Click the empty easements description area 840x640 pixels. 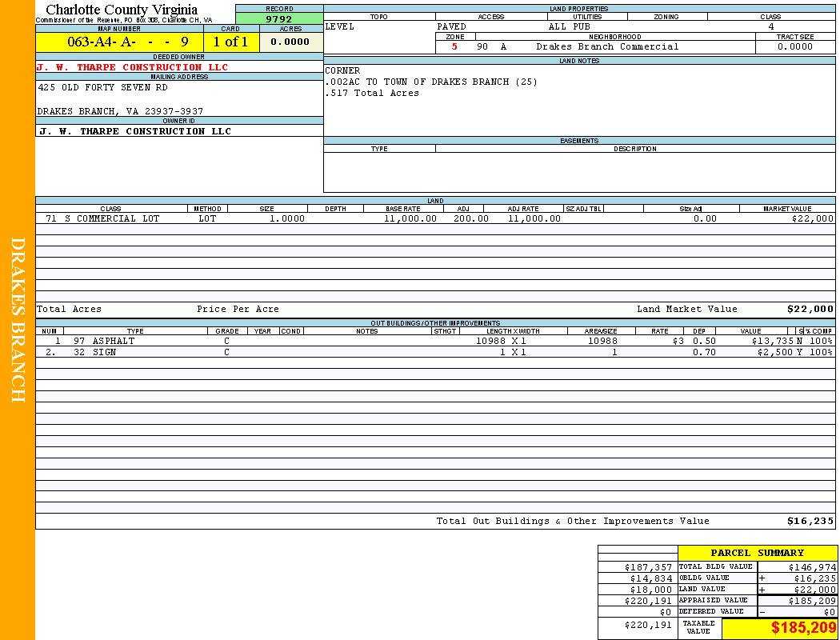634,171
